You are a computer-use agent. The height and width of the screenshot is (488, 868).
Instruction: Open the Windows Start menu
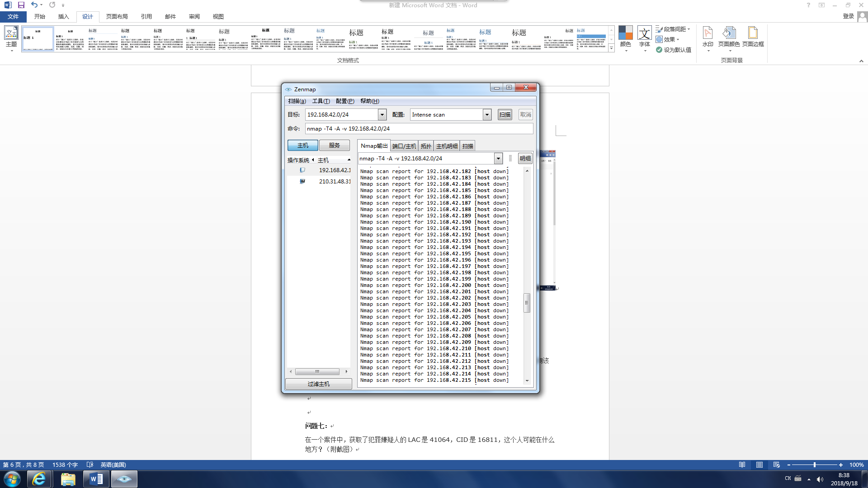(x=12, y=479)
